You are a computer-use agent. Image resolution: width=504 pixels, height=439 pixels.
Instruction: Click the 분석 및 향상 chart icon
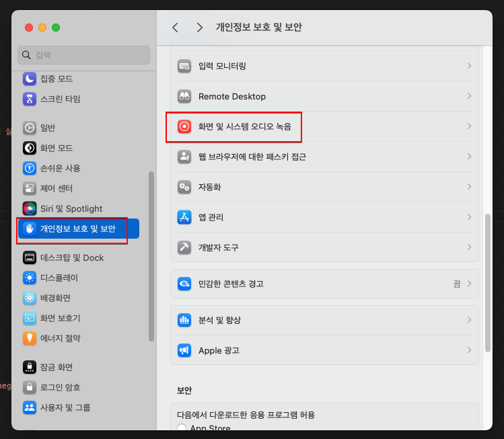click(x=184, y=320)
